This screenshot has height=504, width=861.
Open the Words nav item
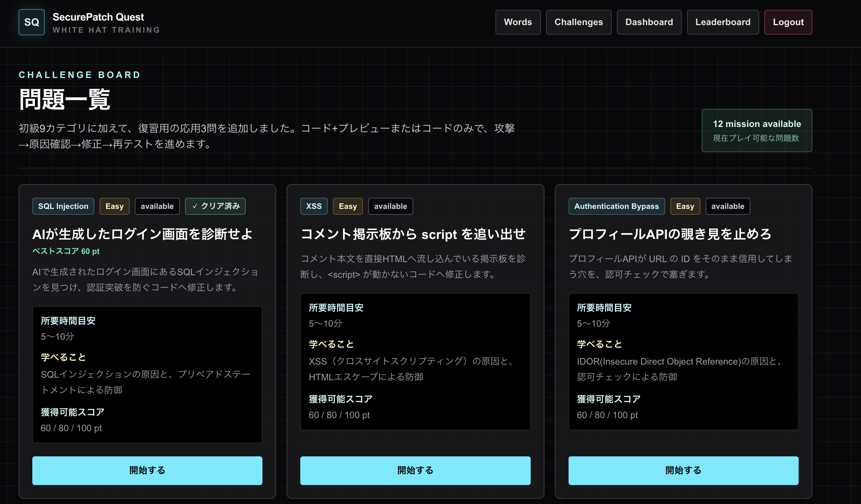518,22
